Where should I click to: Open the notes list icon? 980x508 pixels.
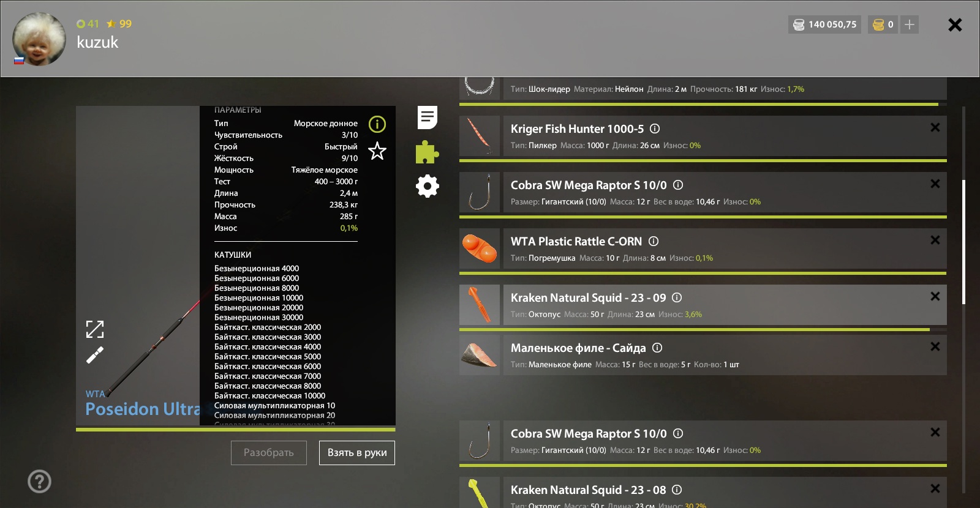tap(428, 118)
